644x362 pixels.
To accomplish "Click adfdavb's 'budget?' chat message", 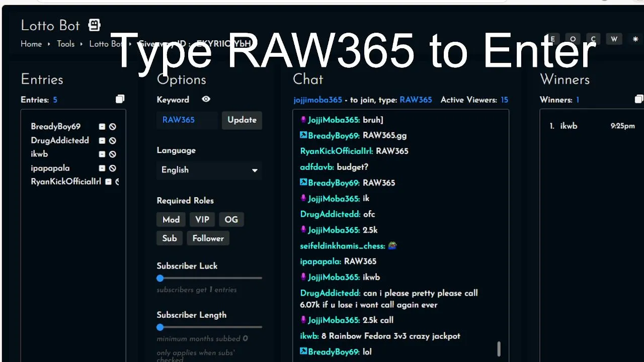I will [x=334, y=167].
